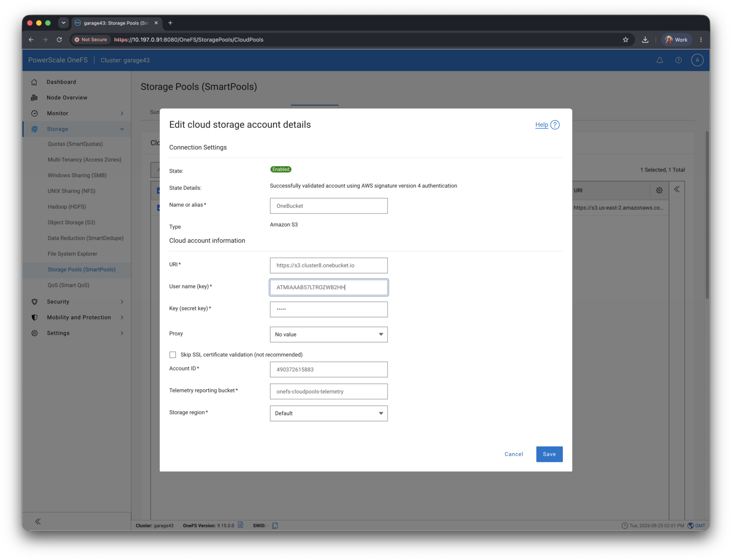This screenshot has width=732, height=560.
Task: Open the dialog Help link
Action: pyautogui.click(x=542, y=125)
